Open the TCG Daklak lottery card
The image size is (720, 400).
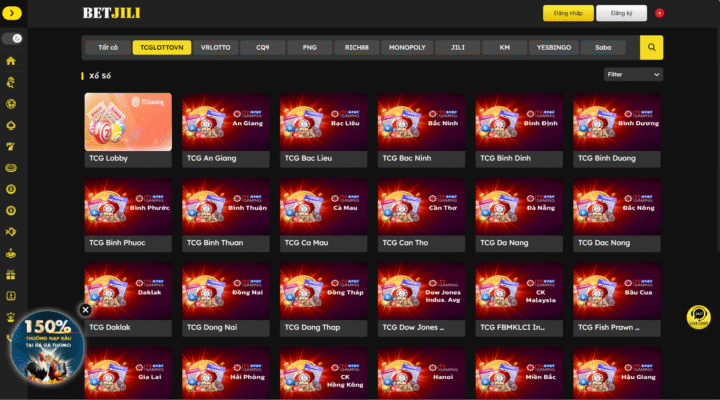pos(128,299)
